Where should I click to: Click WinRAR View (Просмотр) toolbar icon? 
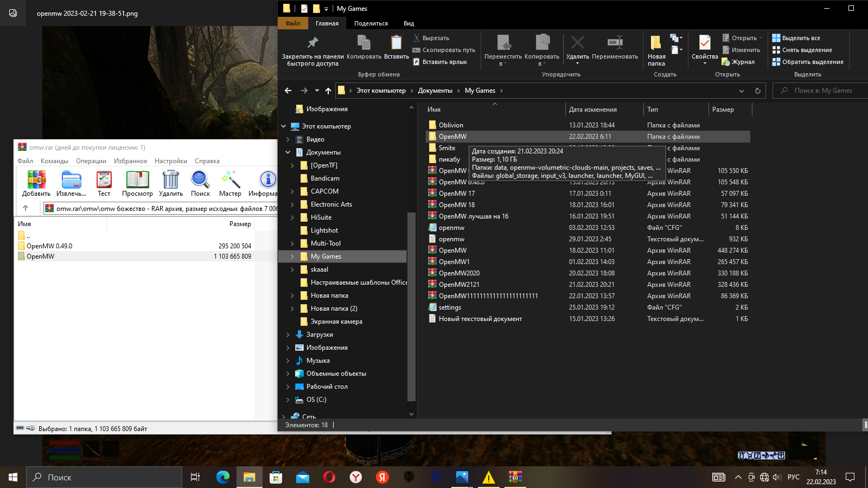137,183
